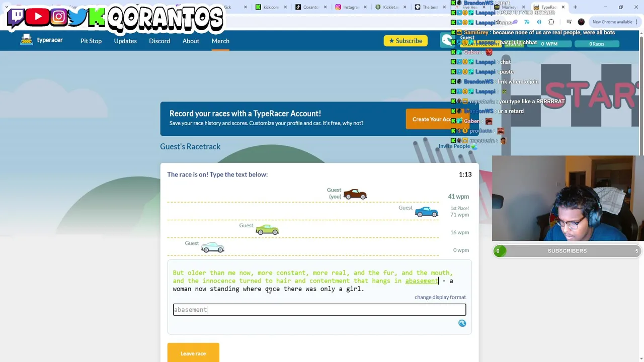Click the '1st Place!' label
The width and height of the screenshot is (644, 362).
460,208
